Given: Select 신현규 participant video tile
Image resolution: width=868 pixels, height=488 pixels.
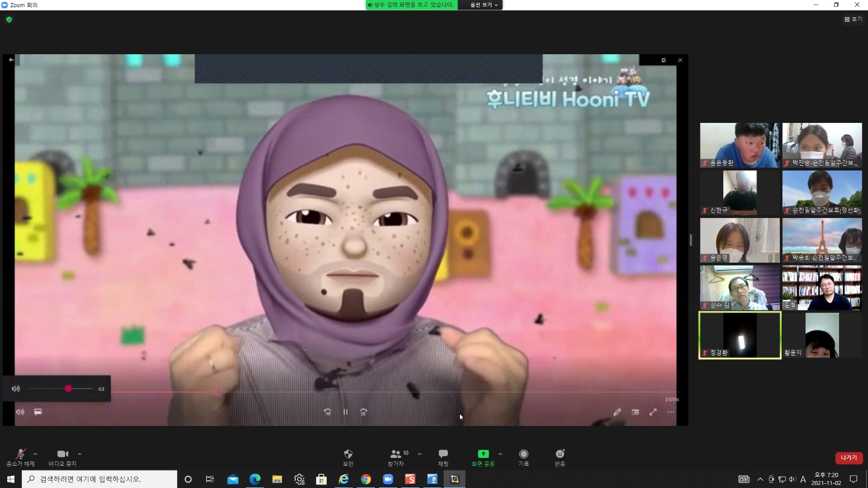Looking at the screenshot, I should coord(740,193).
